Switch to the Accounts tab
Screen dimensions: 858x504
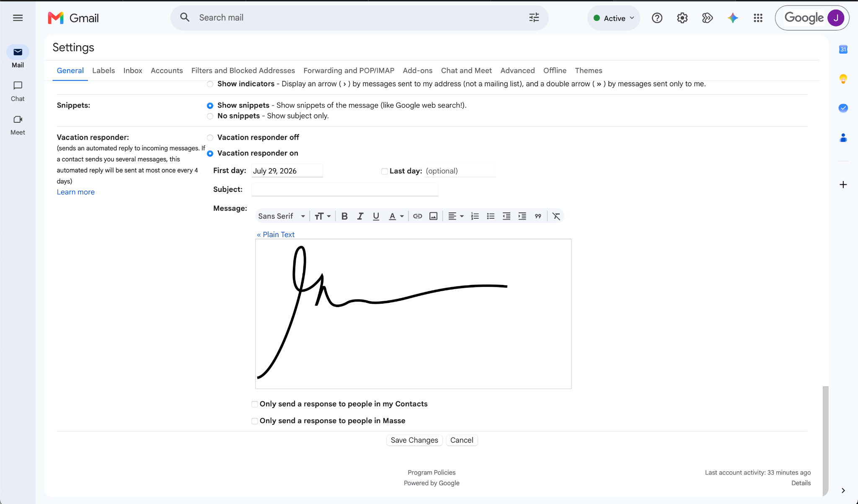click(x=167, y=70)
